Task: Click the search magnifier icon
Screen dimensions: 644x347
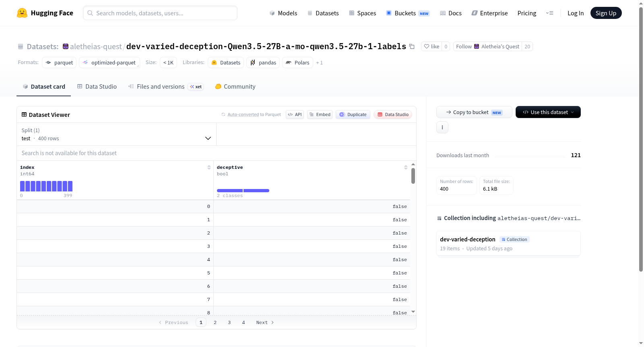Action: click(x=90, y=13)
